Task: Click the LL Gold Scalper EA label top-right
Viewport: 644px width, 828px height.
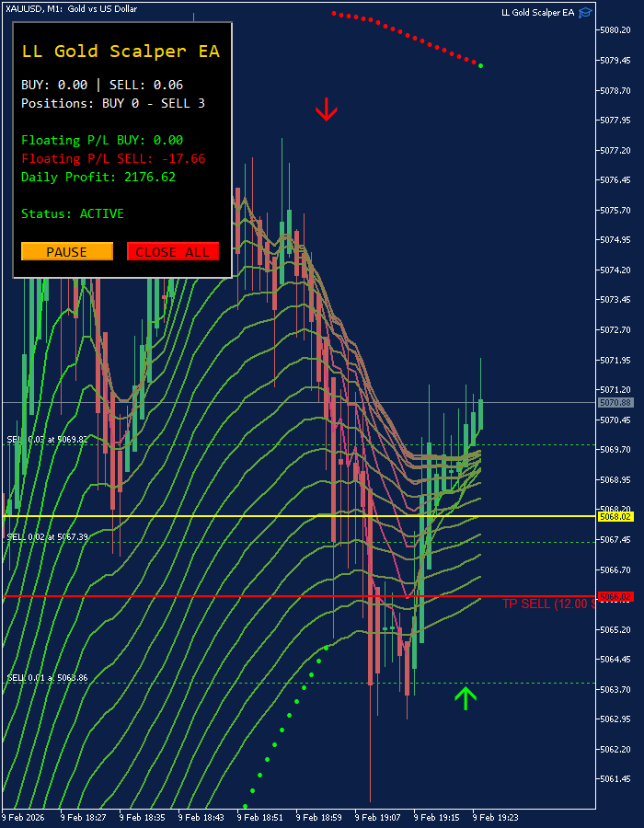Action: (537, 13)
